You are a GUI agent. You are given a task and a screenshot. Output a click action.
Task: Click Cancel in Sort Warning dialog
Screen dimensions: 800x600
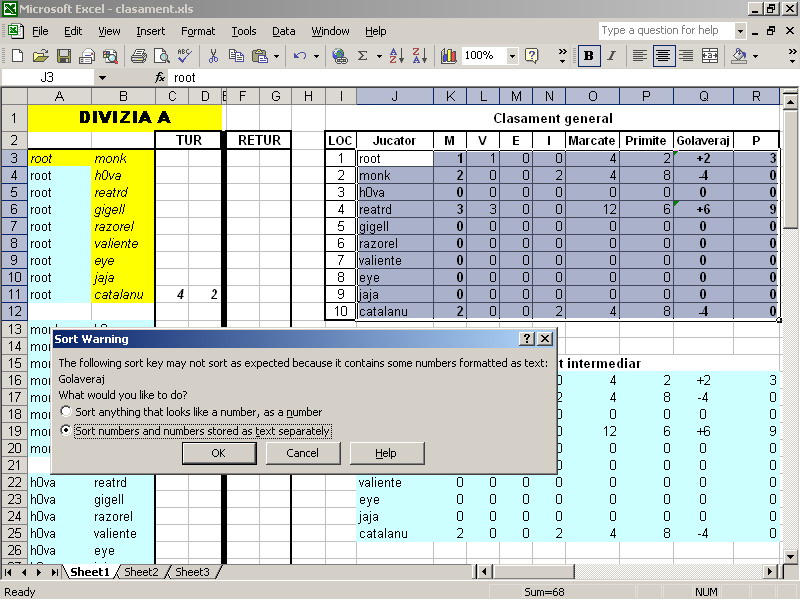coord(302,453)
